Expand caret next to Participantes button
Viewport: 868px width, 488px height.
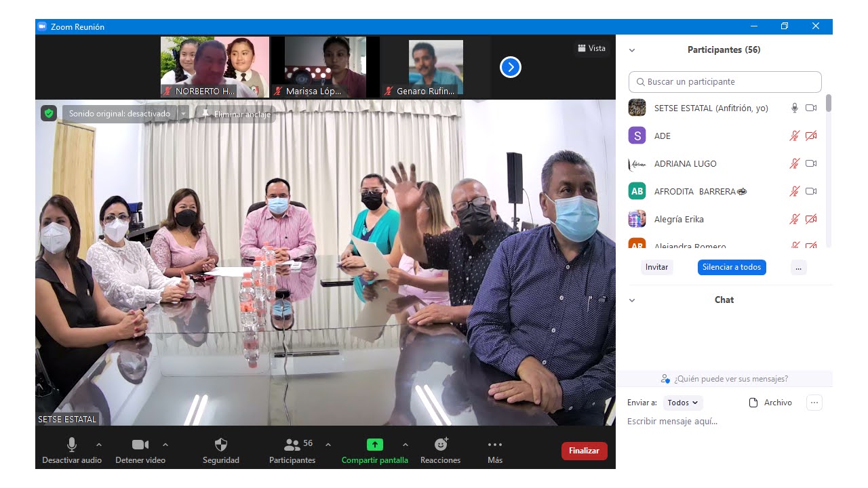tap(328, 445)
